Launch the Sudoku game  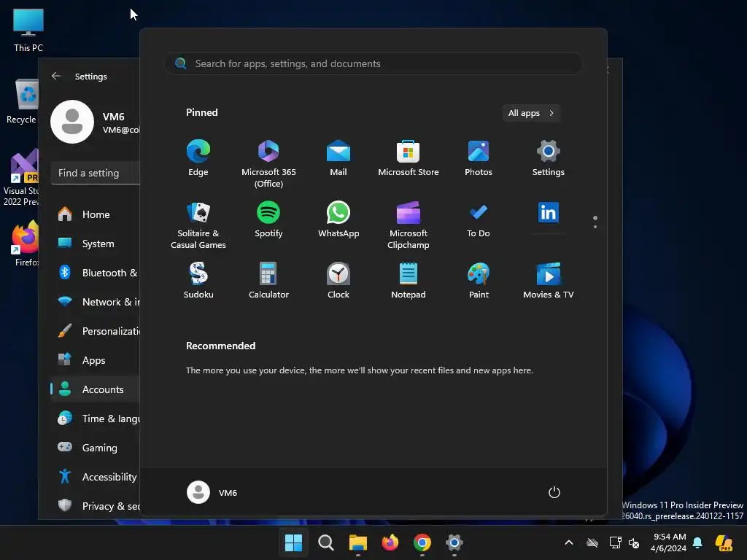tap(198, 281)
